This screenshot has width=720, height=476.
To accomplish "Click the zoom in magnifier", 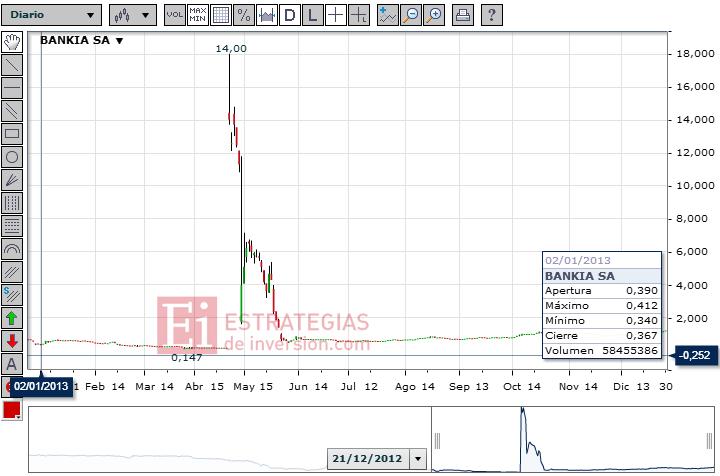I will coord(434,15).
